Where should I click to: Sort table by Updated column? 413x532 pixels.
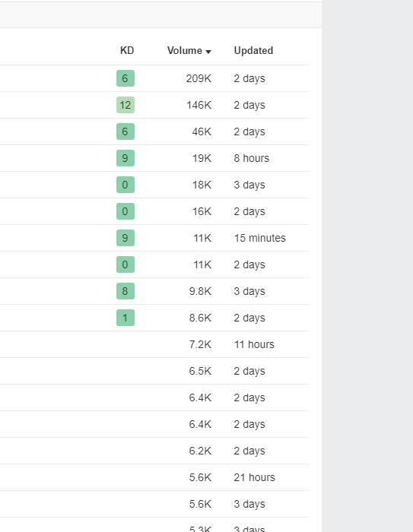tap(253, 51)
